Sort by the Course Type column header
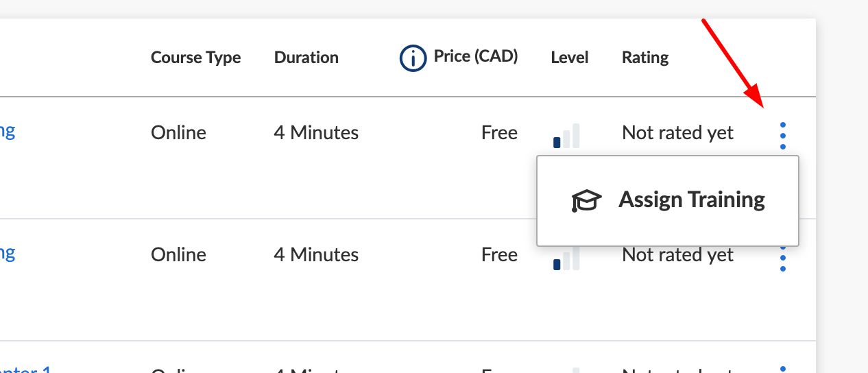The width and height of the screenshot is (868, 373). pyautogui.click(x=195, y=58)
